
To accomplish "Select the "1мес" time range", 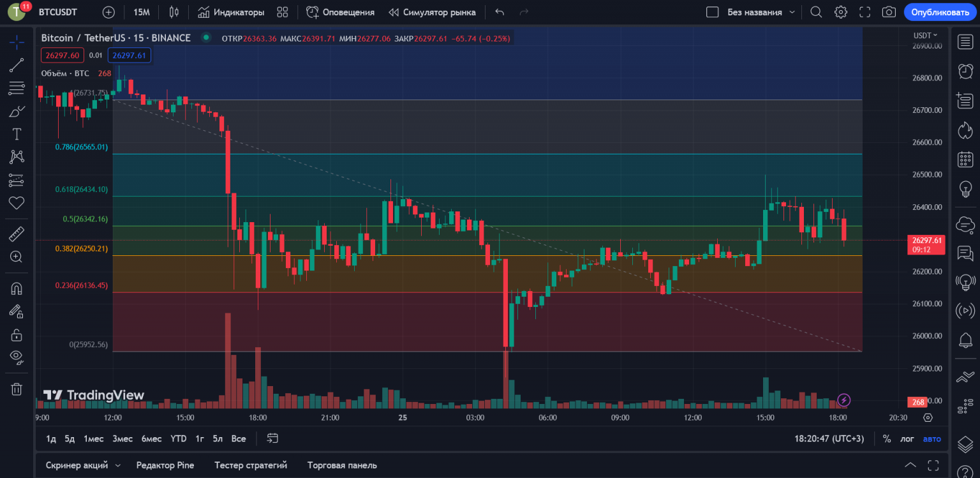I will (x=93, y=438).
